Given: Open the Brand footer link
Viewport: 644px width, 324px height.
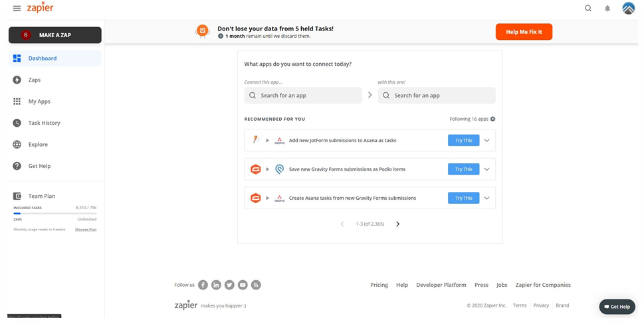Looking at the screenshot, I should 562,305.
